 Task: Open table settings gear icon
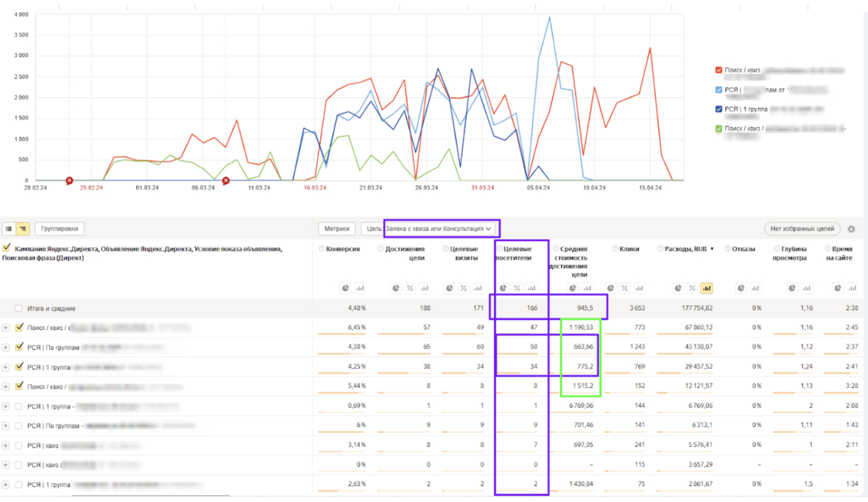tap(851, 229)
